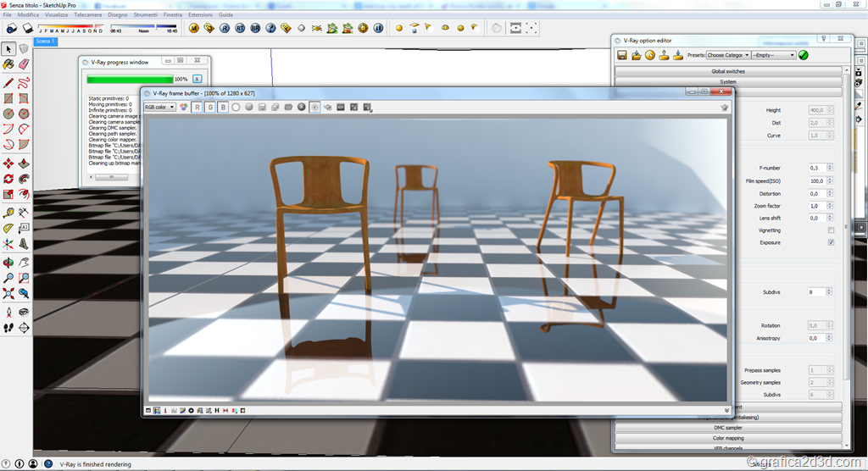The width and height of the screenshot is (868, 471).
Task: Open the 'Choose Category' presets dropdown
Action: [728, 55]
